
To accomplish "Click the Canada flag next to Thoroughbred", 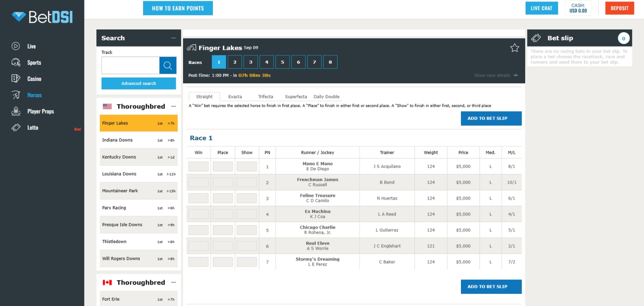I will point(107,282).
